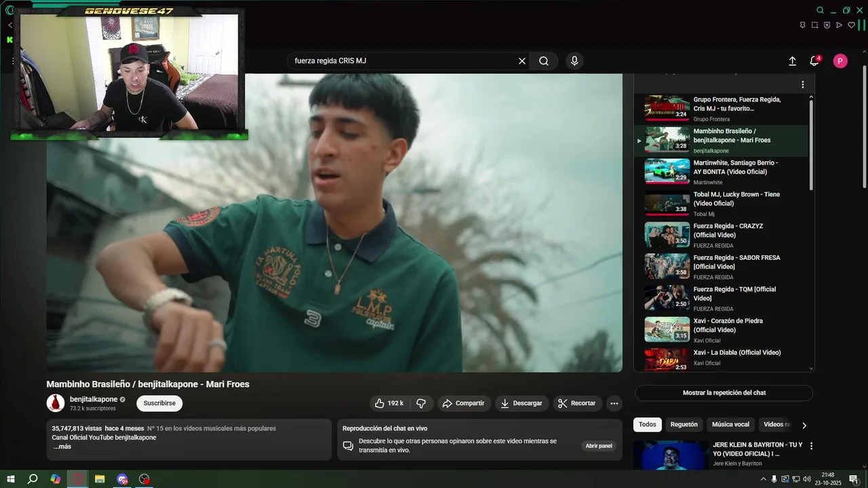Click the magnifier search button beside the query

544,61
